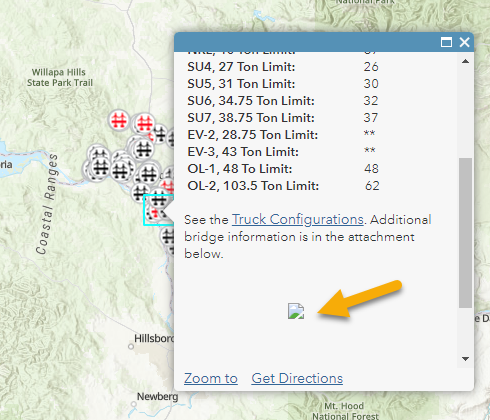The image size is (490, 420).
Task: Open the Truck Configurations link
Action: pos(297,220)
